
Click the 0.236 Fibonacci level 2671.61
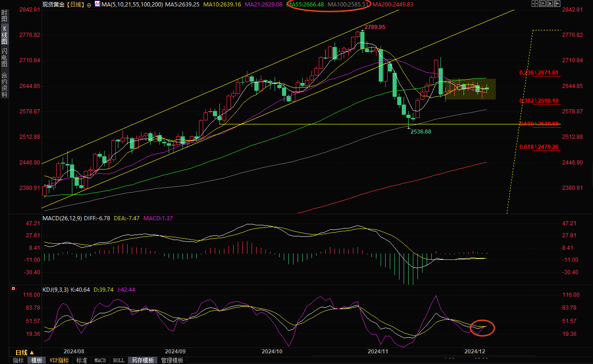pyautogui.click(x=539, y=73)
